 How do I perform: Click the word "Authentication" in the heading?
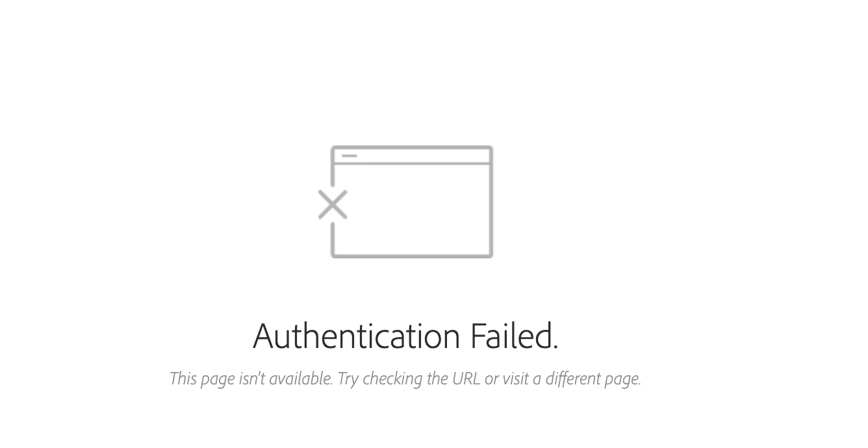pos(357,336)
